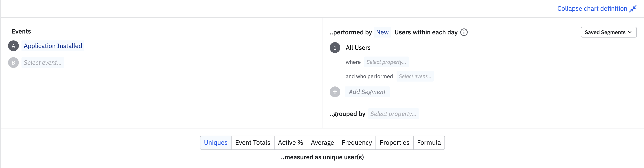644x168 pixels.
Task: Click the info icon beside Users within each day
Action: click(x=464, y=32)
